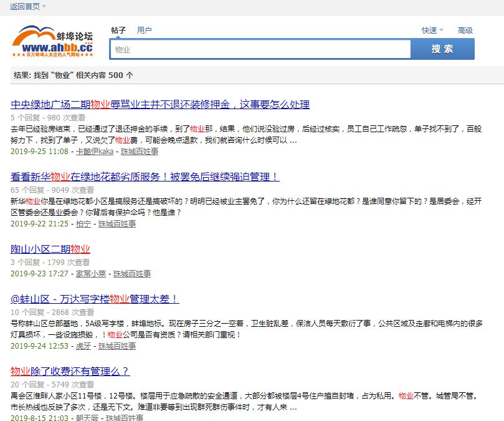The image size is (504, 421).
Task: View author profile 家常小菜
Action: [x=90, y=274]
